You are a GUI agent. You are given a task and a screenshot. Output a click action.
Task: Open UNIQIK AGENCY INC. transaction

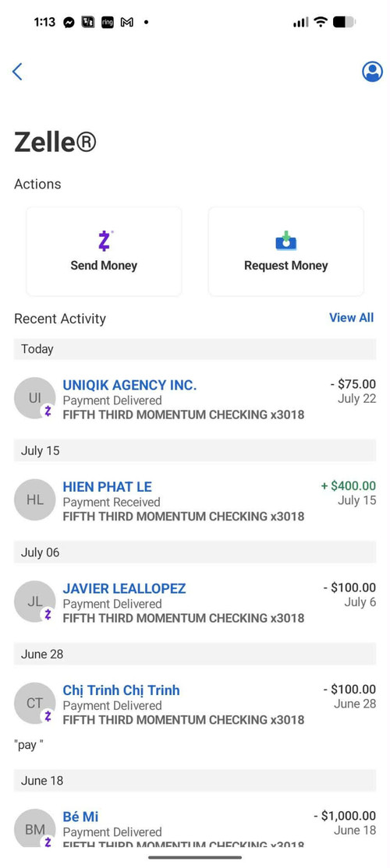(x=195, y=399)
